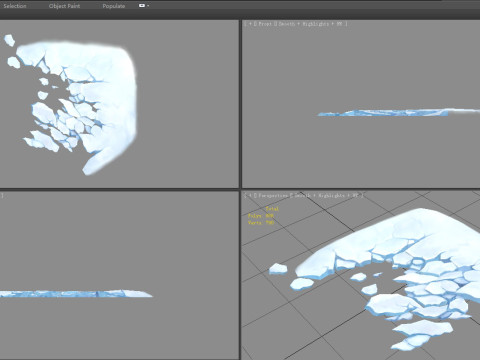Open the Selection ribbon tab
480x360 pixels.
(15, 6)
